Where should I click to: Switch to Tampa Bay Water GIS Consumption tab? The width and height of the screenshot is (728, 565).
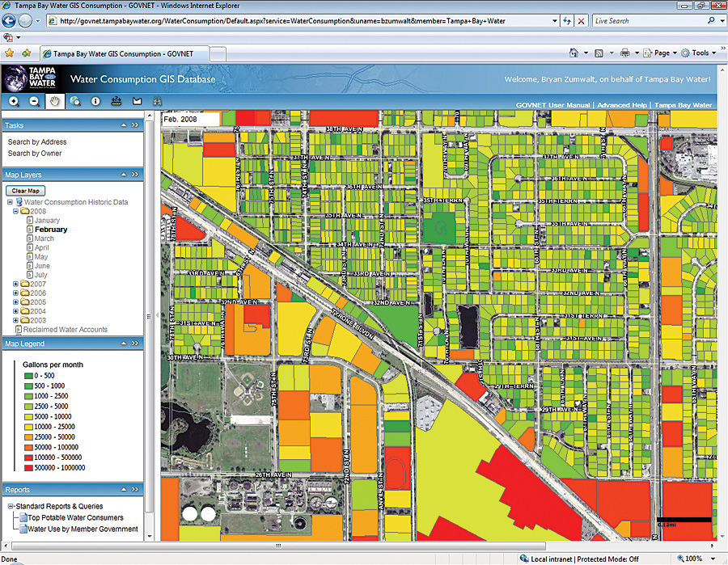[x=125, y=54]
